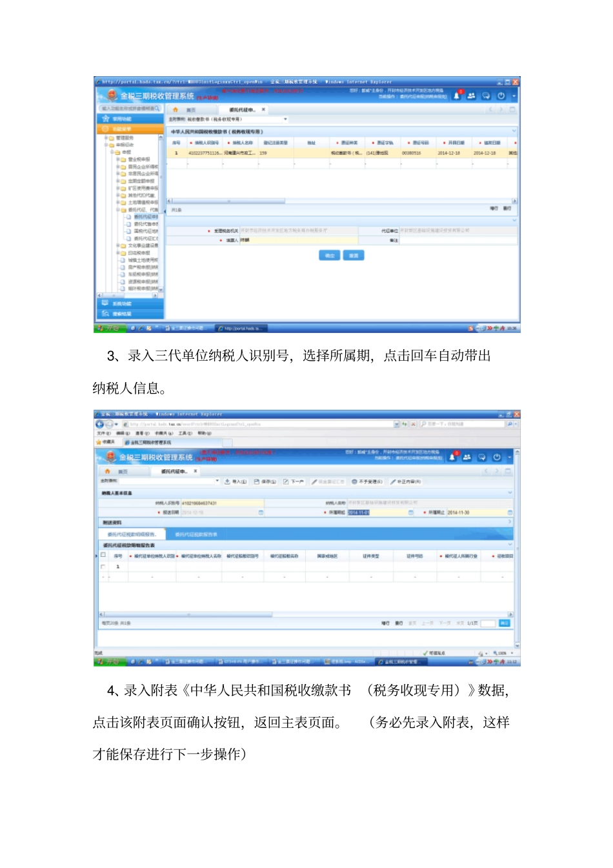This screenshot has height=868, width=613.
Task: Open the IE 文件(F) menu
Action: [105, 433]
